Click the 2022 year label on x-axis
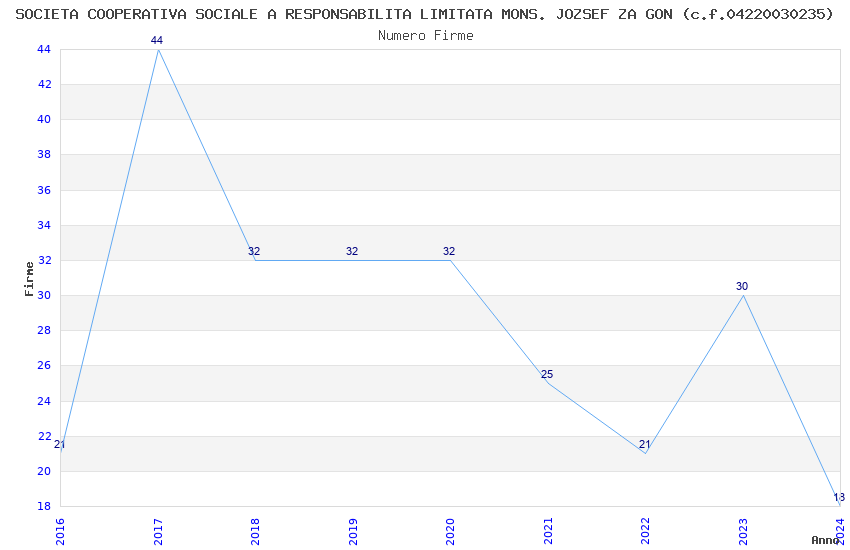 click(x=646, y=531)
